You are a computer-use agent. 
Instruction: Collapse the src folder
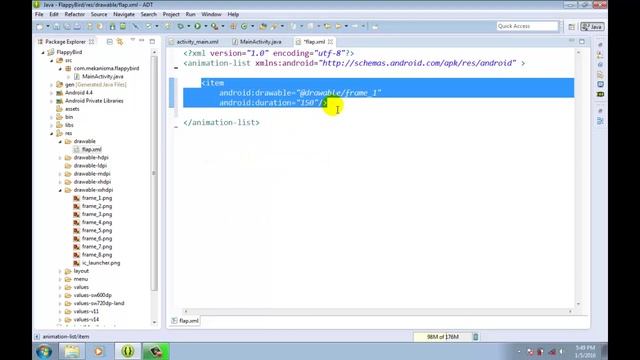click(52, 60)
